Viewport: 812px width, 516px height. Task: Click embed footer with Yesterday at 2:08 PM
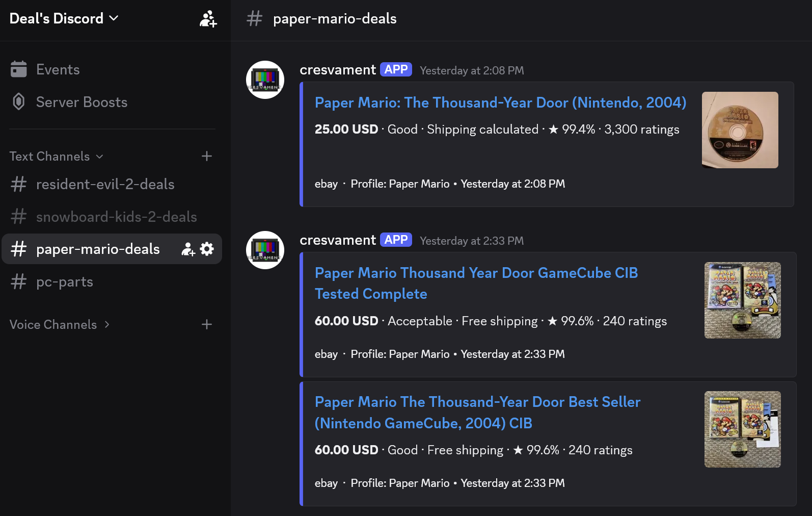tap(440, 184)
